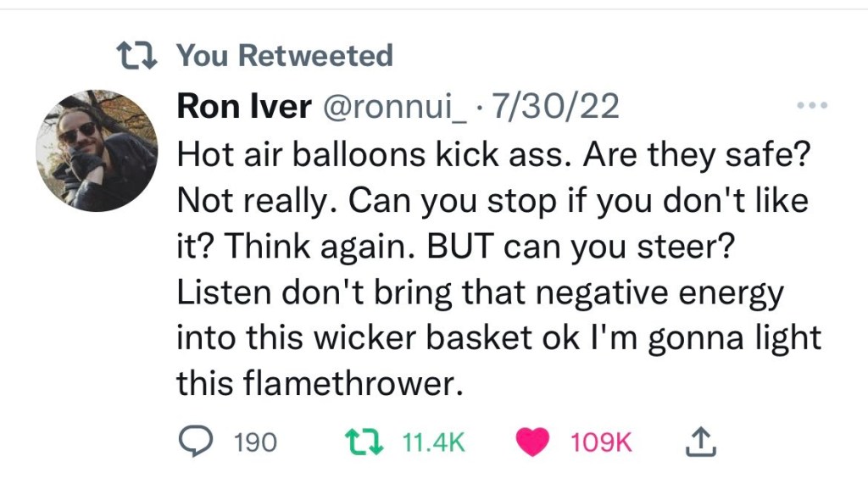Select the @ronnui_ handle
Viewport: 868px width, 484px height.
394,108
